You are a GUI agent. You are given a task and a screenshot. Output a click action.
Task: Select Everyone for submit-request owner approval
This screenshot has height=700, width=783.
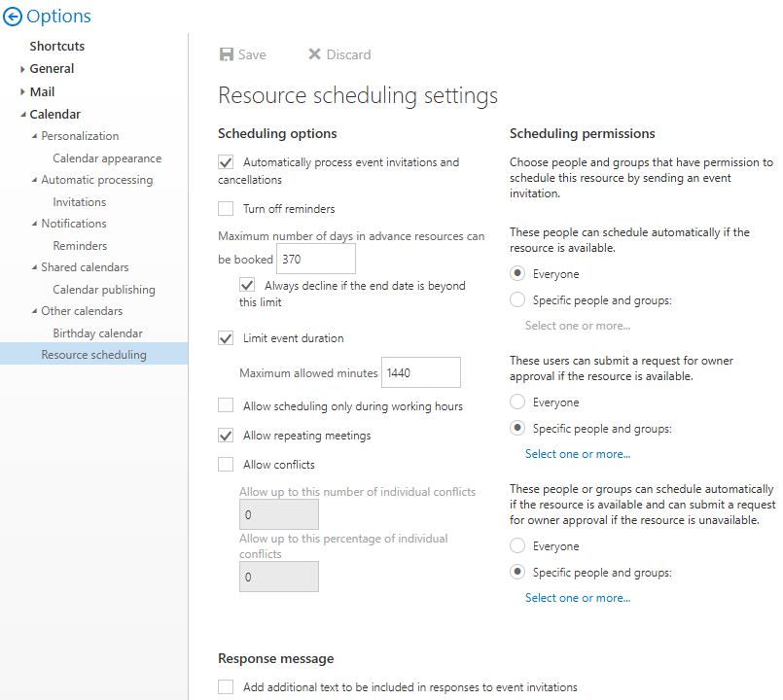point(516,402)
